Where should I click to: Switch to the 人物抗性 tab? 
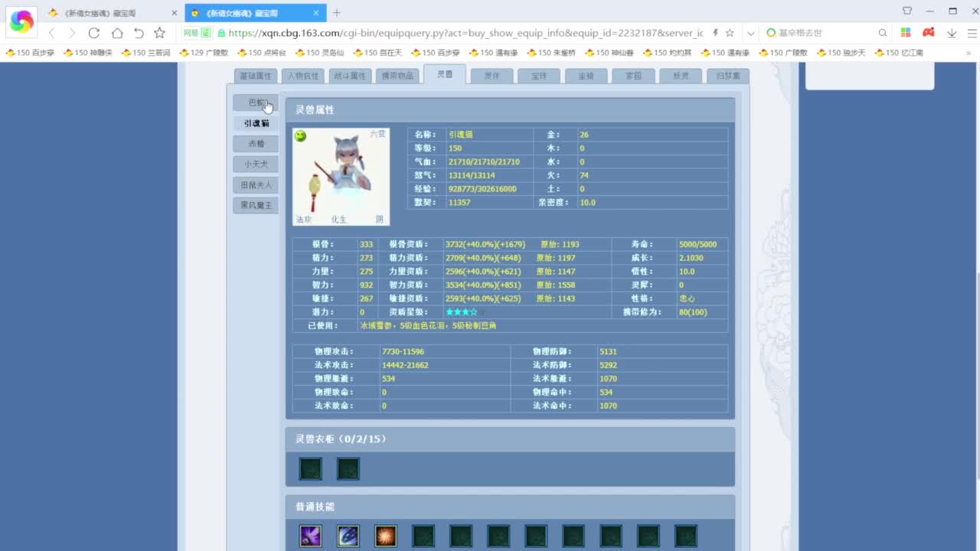coord(303,76)
